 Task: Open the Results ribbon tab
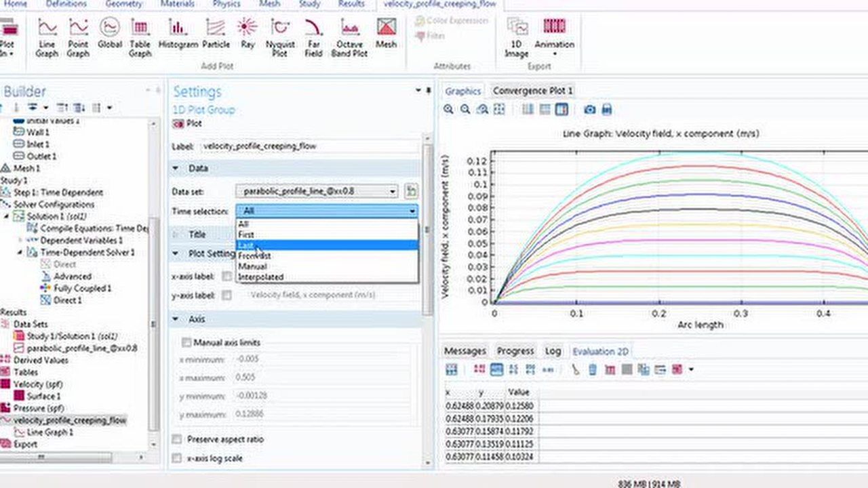coord(351,4)
